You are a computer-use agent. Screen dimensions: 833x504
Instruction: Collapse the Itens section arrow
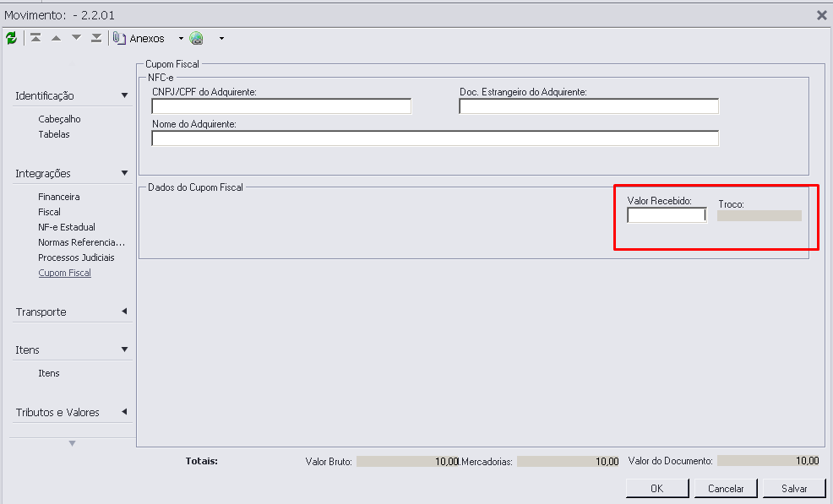124,350
